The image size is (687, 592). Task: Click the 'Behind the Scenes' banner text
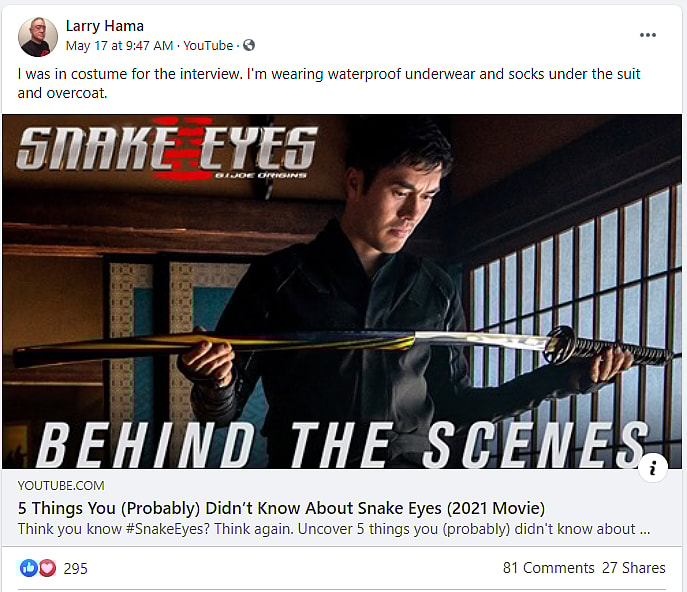pos(340,443)
